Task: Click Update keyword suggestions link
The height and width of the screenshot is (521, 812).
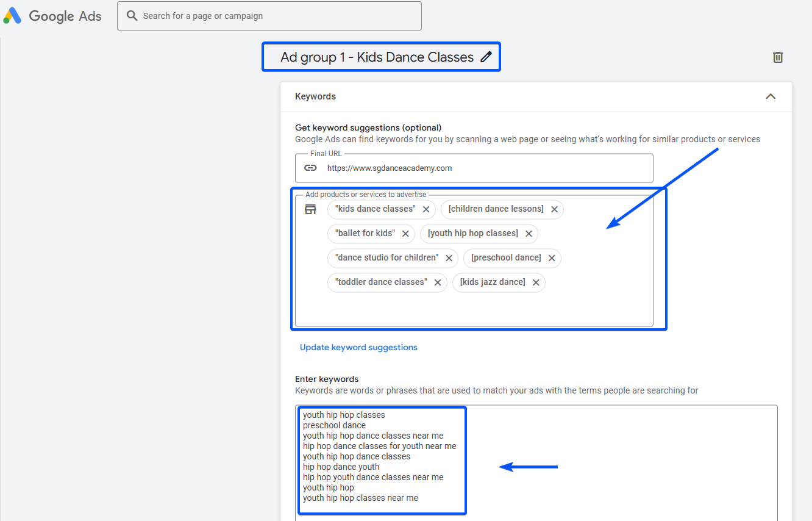Action: tap(358, 347)
